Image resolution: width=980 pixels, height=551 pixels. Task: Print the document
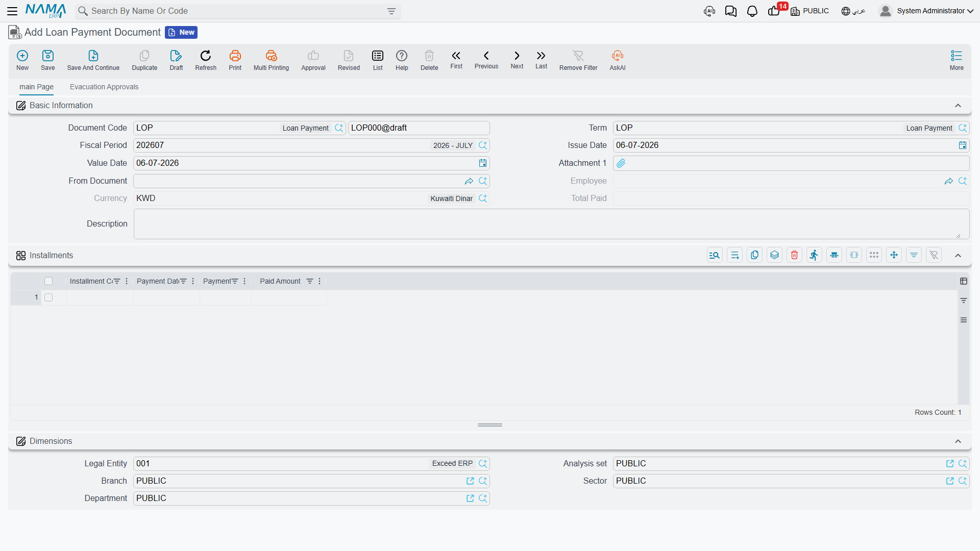click(x=235, y=60)
